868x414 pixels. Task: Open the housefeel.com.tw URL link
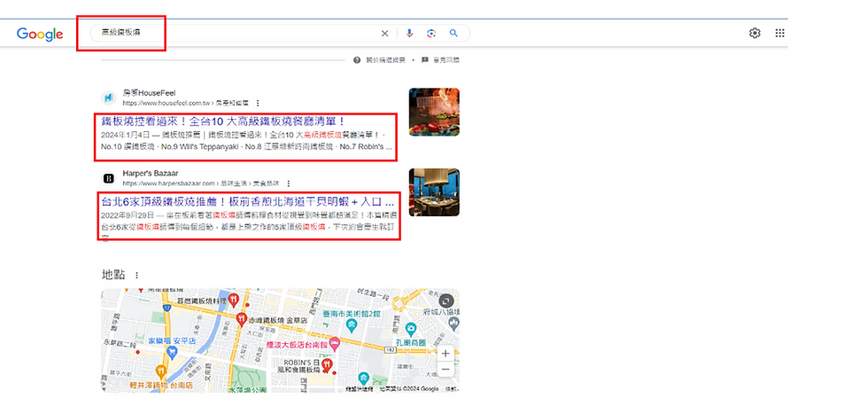185,103
